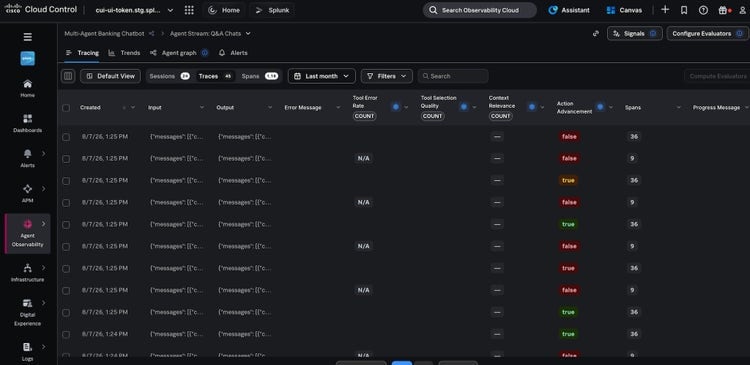Switch to the Tracing tab

pos(82,53)
